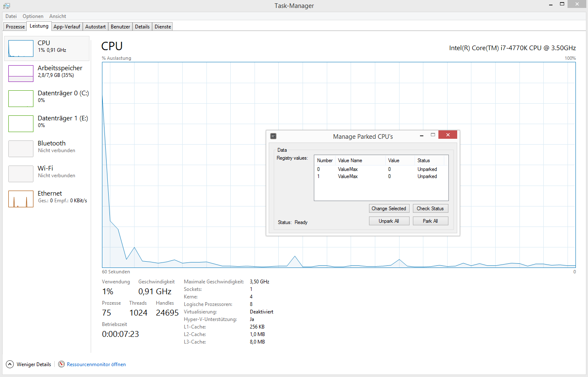Click the L3-Cache value 8,0 MB
Viewport: 588px width, 377px height.
point(257,342)
